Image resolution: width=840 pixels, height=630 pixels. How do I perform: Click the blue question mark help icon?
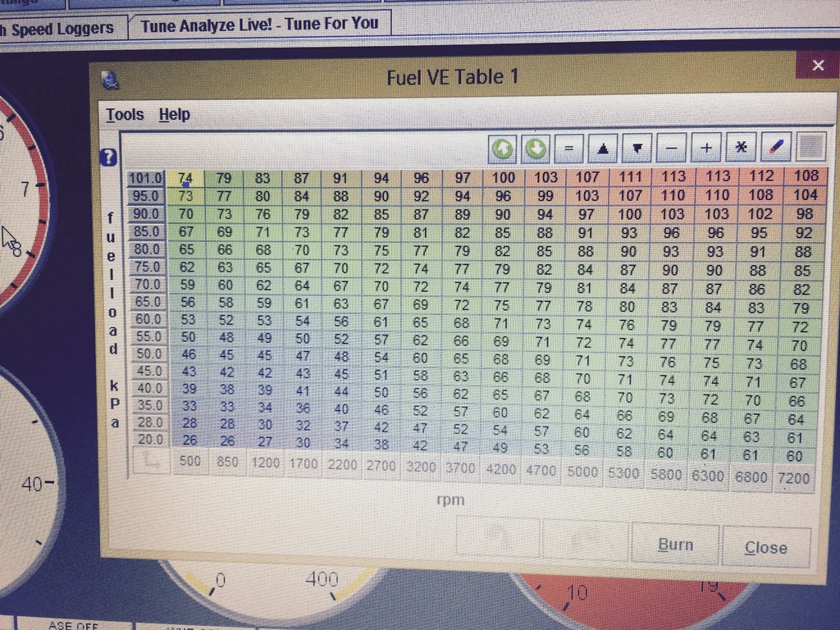(108, 157)
